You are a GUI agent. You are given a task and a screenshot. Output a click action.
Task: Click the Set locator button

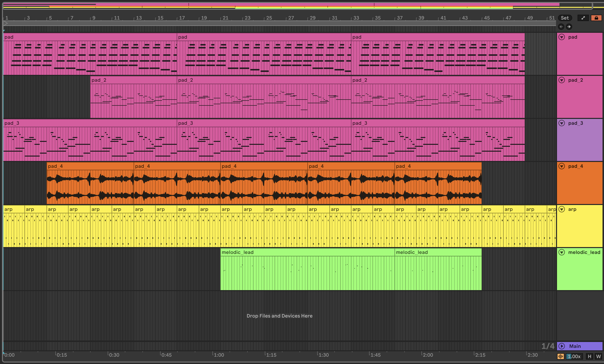(x=565, y=18)
